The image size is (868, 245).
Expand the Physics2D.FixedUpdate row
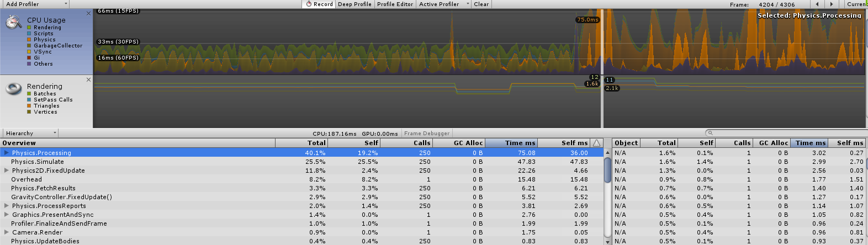pyautogui.click(x=6, y=171)
